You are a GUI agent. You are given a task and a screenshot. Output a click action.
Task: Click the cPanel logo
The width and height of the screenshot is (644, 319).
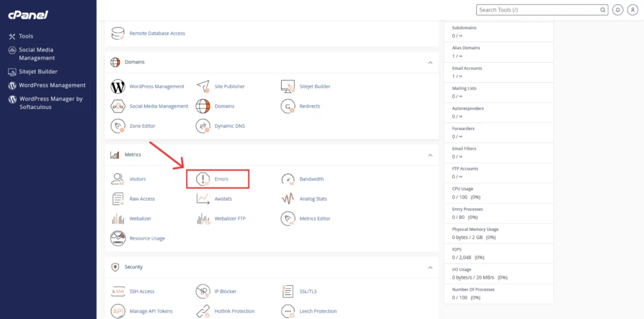pyautogui.click(x=28, y=15)
